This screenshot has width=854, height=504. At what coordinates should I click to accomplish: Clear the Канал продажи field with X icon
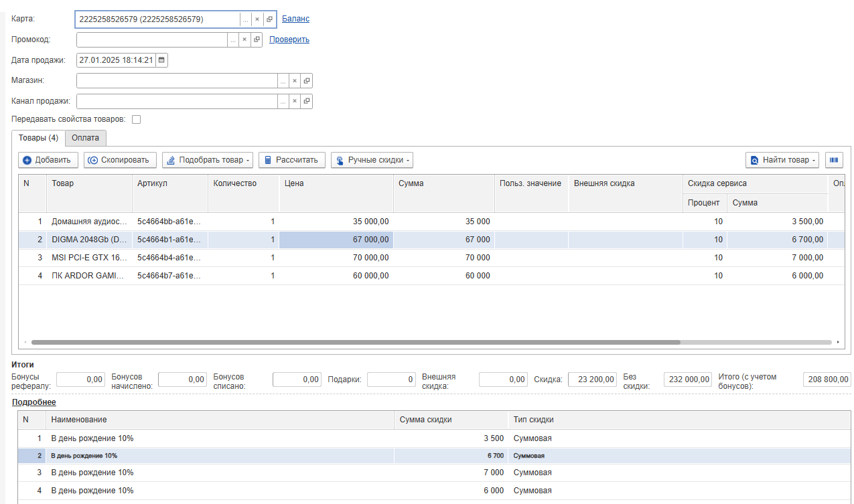[x=294, y=101]
